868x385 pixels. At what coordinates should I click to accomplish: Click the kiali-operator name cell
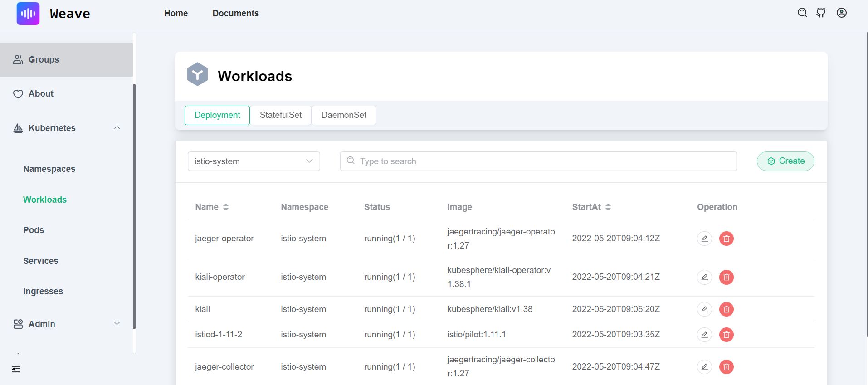220,277
